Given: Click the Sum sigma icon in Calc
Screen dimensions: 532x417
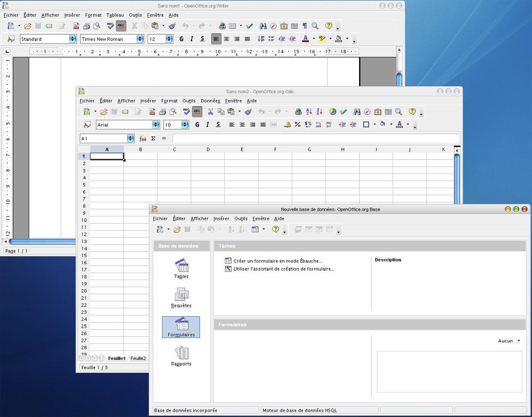Looking at the screenshot, I should (x=153, y=138).
